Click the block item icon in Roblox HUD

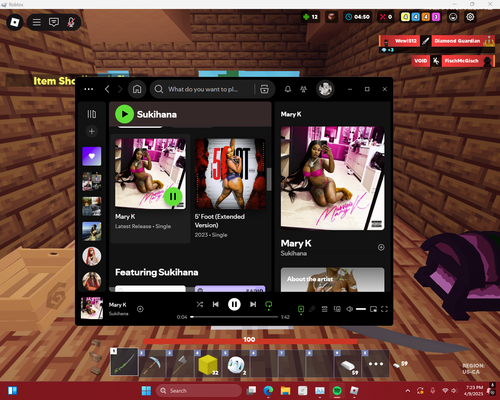(331, 17)
